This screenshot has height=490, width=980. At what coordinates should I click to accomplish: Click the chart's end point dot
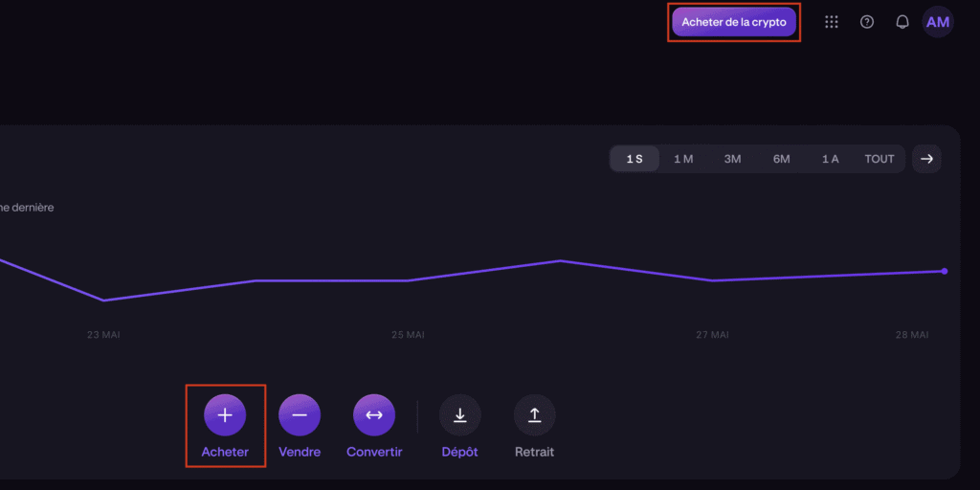tap(945, 271)
